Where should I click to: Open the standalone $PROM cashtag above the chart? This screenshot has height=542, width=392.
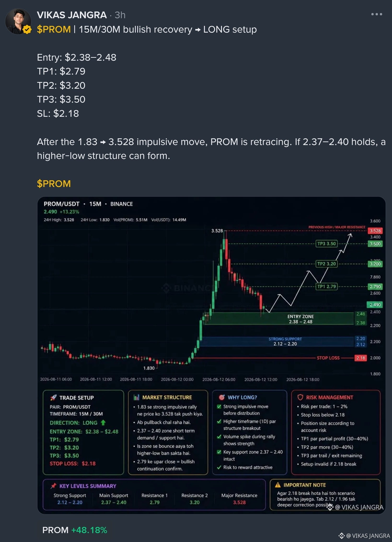coord(54,184)
